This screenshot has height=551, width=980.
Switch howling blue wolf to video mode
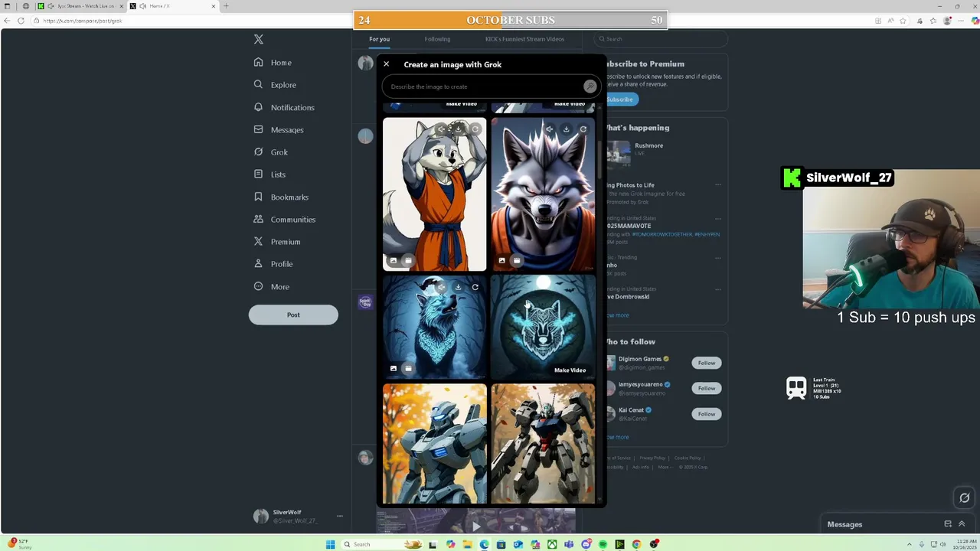408,368
